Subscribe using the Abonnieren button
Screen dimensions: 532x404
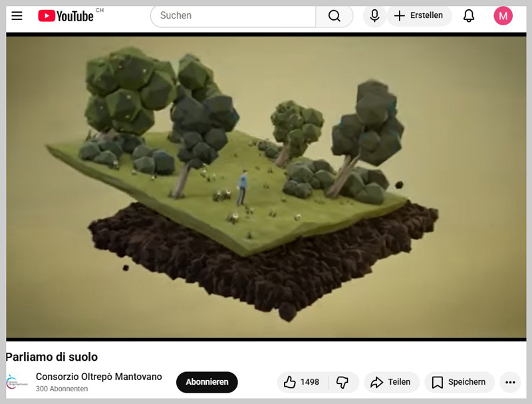pos(207,382)
